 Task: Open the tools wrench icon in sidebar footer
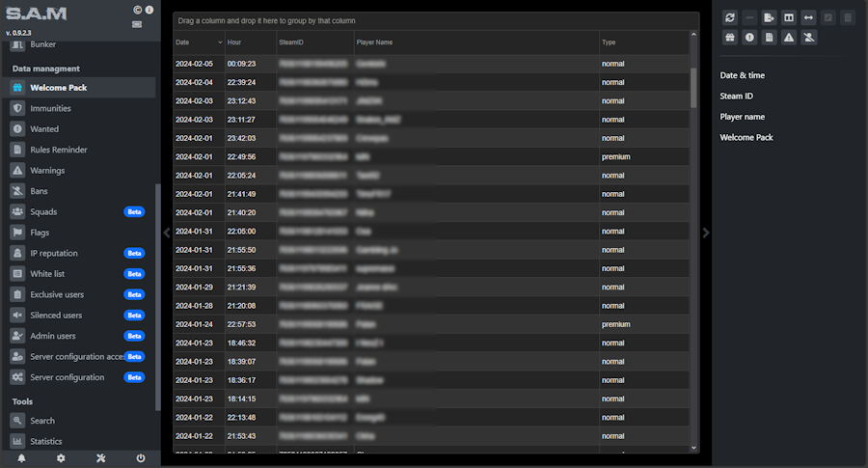(100, 458)
